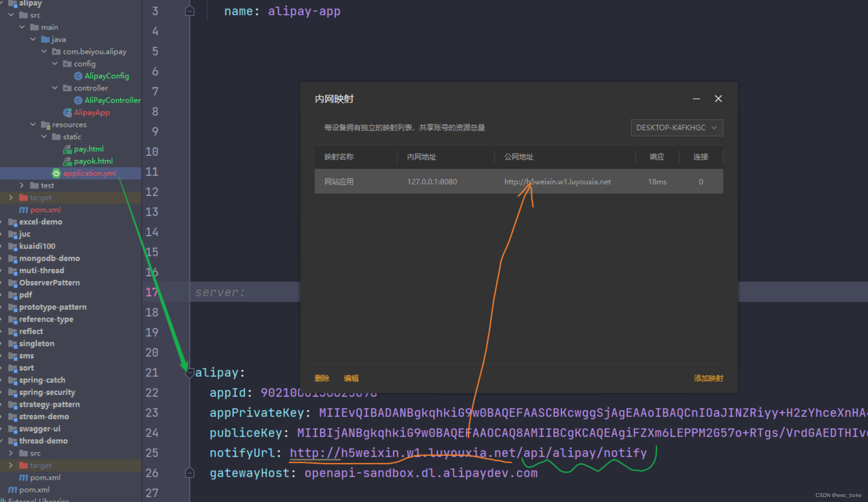Collapse the java folder
The width and height of the screenshot is (868, 502).
click(x=33, y=39)
